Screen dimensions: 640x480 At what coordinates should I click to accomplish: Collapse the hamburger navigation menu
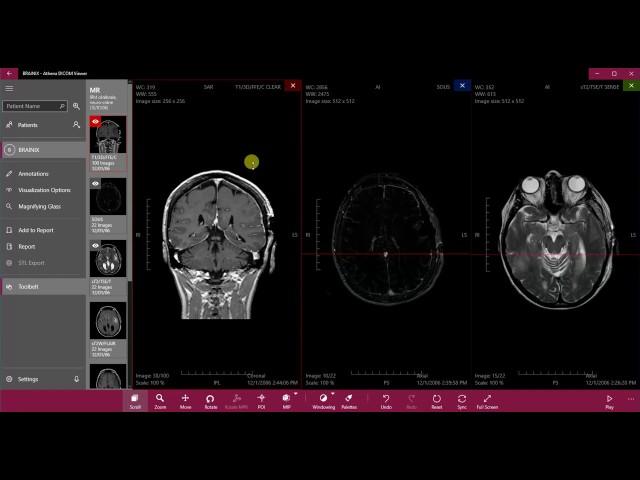[x=9, y=89]
